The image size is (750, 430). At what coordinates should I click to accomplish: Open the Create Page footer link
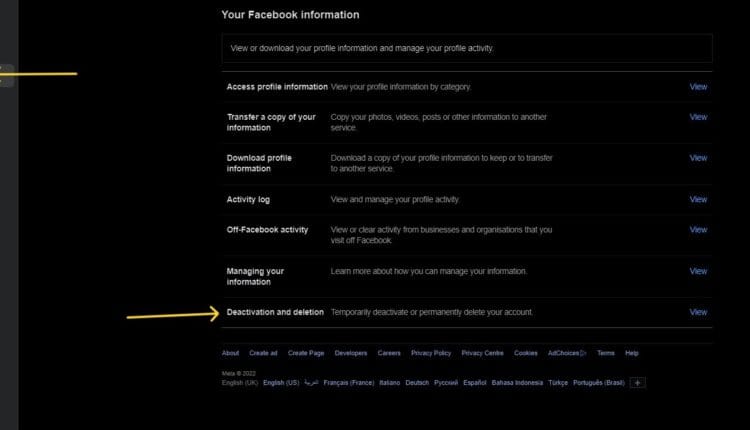click(305, 353)
